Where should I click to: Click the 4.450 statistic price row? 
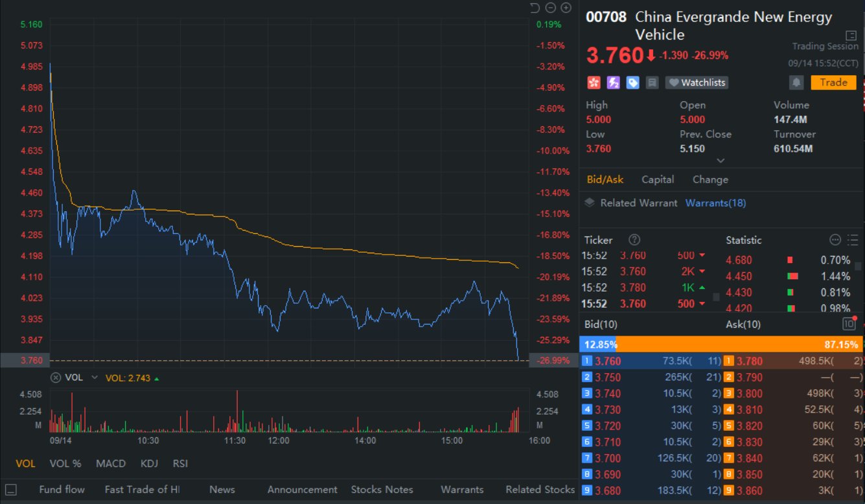788,277
